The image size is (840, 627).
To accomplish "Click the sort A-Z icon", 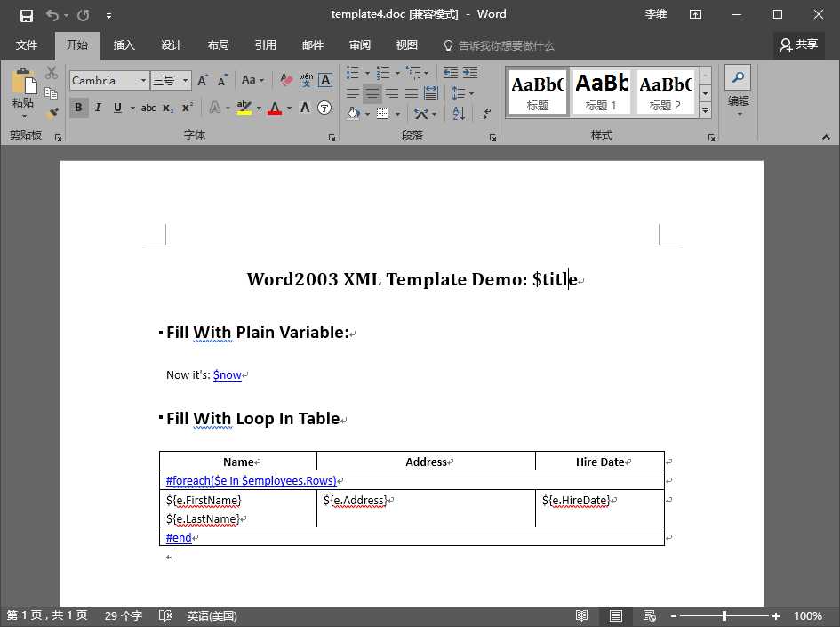I will click(x=459, y=113).
